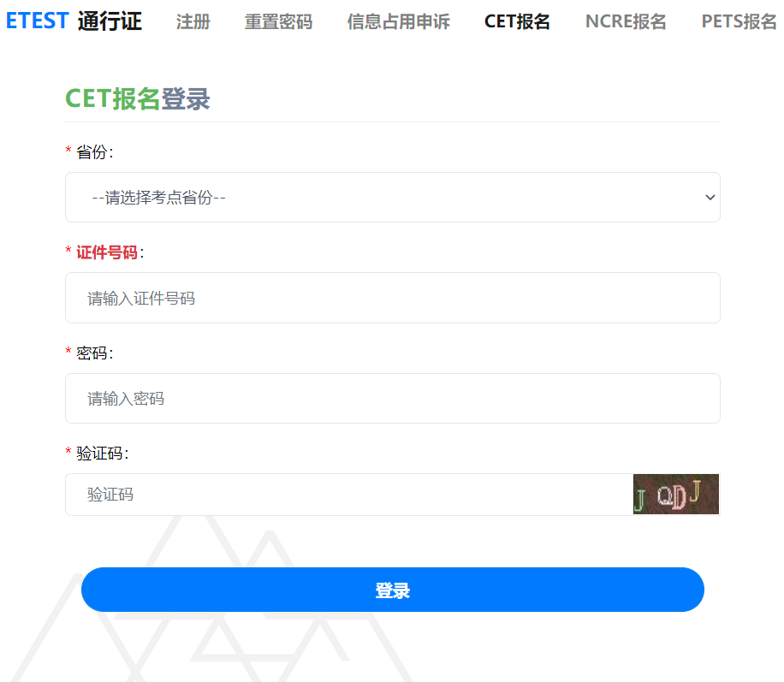The image size is (784, 682).
Task: Click the blue 登录 login button
Action: click(x=393, y=590)
